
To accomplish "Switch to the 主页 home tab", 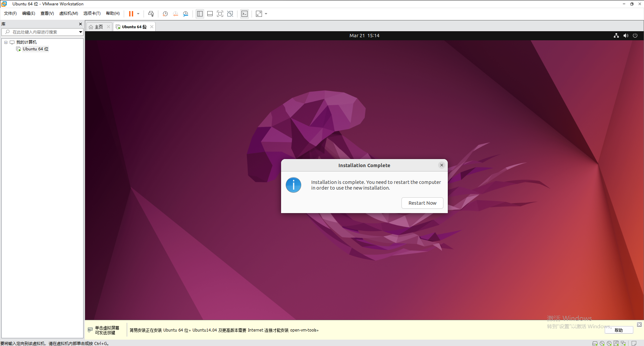I will coord(99,27).
